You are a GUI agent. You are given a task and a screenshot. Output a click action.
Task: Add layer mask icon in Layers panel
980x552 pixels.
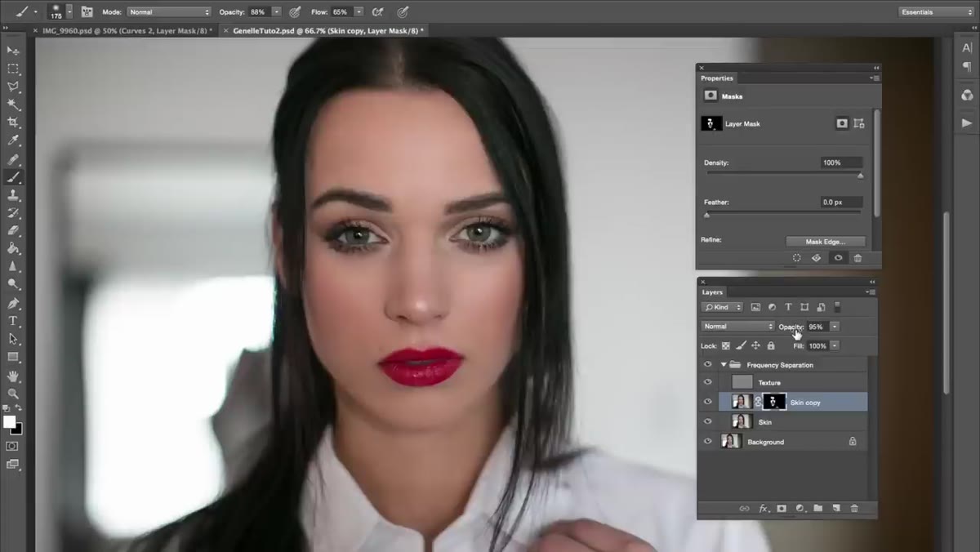(782, 508)
